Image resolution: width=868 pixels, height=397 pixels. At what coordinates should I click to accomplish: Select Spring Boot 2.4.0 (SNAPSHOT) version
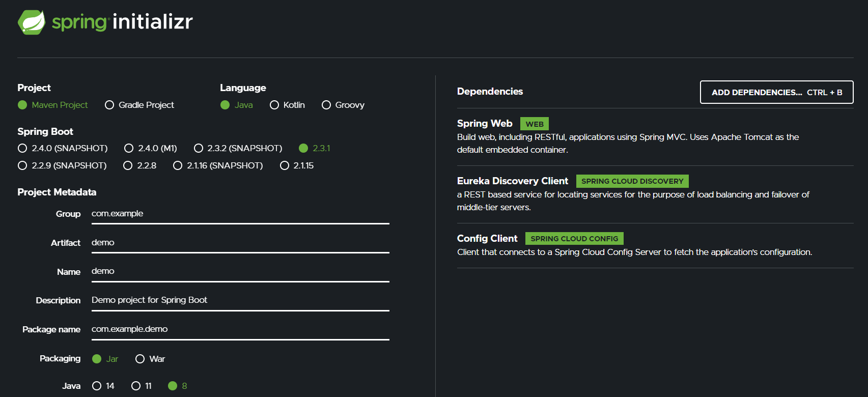coord(22,148)
